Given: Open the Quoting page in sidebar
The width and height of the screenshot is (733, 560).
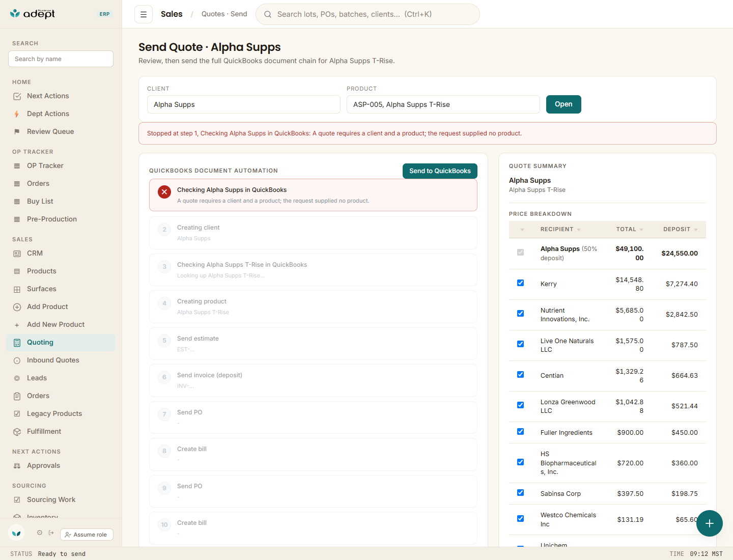Looking at the screenshot, I should [x=61, y=343].
